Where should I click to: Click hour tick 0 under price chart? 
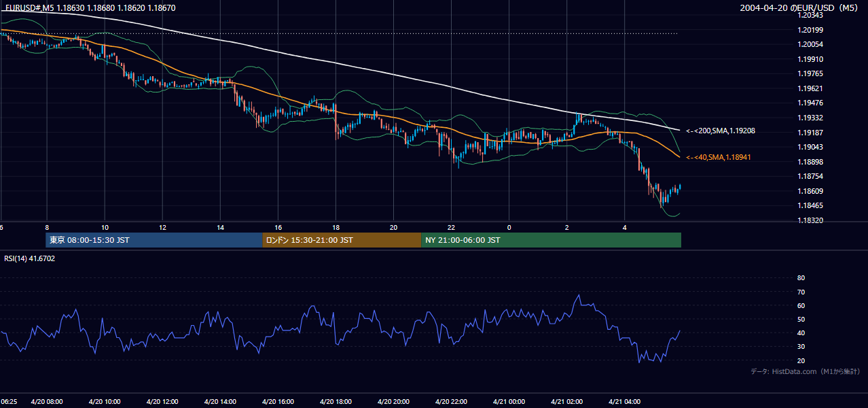pos(509,226)
